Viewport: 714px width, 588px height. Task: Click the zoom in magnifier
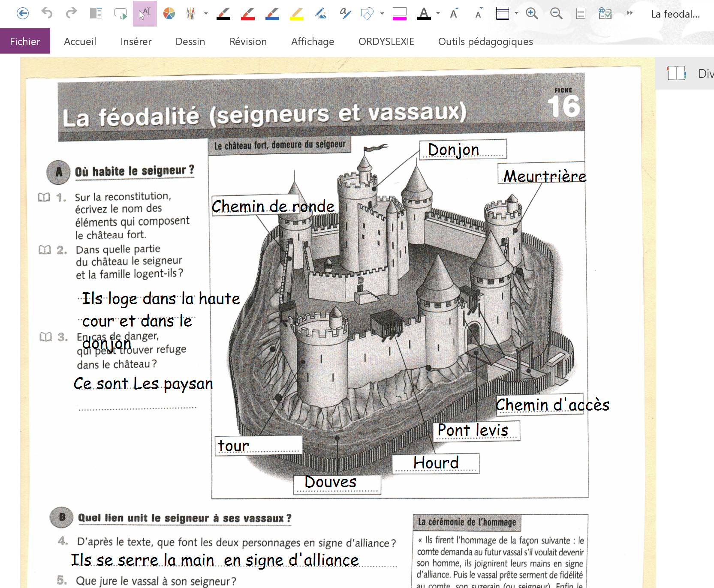[532, 14]
